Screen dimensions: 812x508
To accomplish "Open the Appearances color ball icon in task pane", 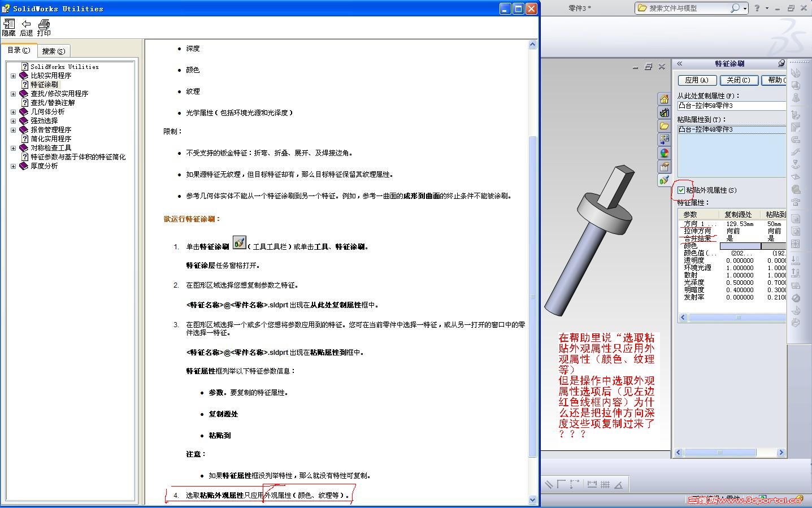I will pos(665,153).
